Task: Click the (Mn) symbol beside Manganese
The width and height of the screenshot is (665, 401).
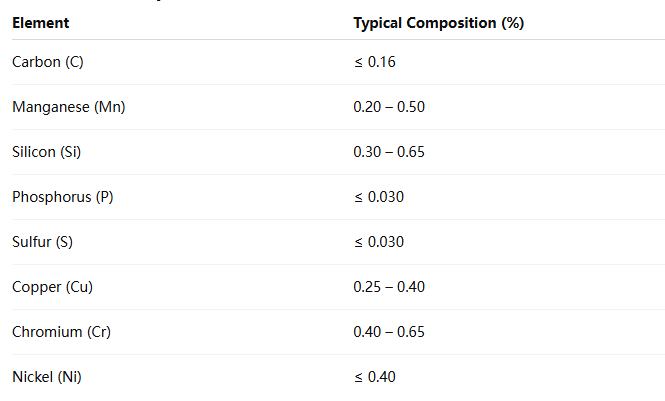Action: pyautogui.click(x=109, y=107)
